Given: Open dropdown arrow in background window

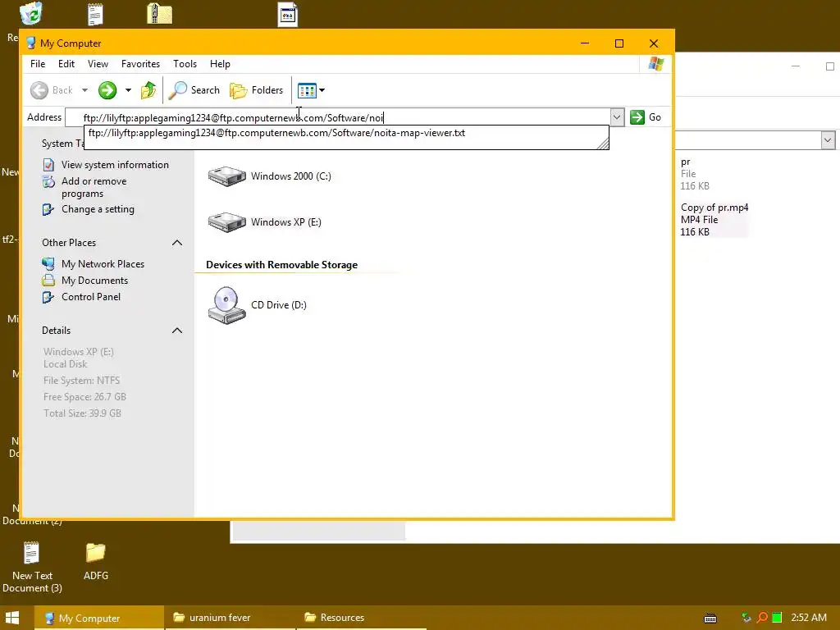Looking at the screenshot, I should click(x=828, y=140).
